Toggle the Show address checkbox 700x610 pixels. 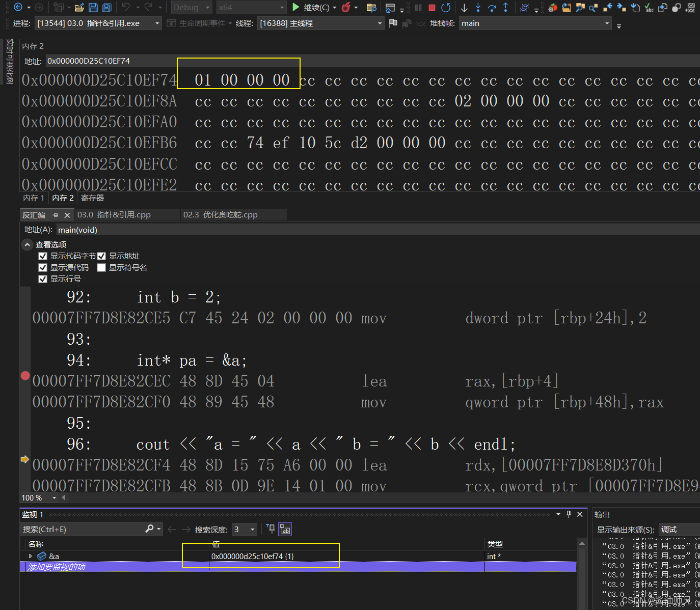click(101, 256)
